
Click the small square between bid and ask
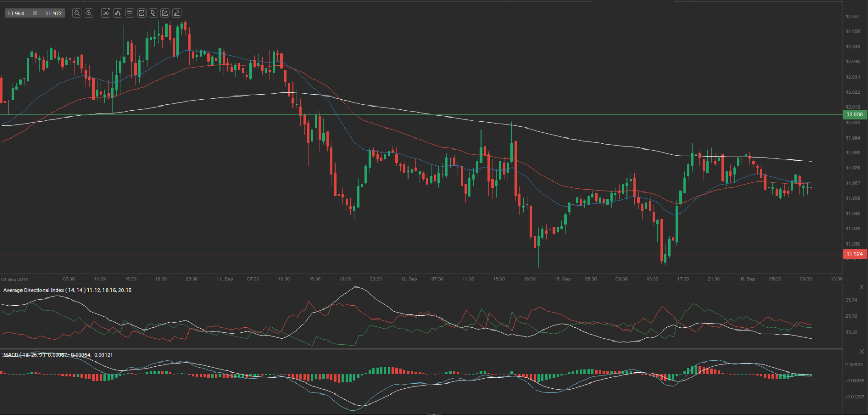pos(35,13)
